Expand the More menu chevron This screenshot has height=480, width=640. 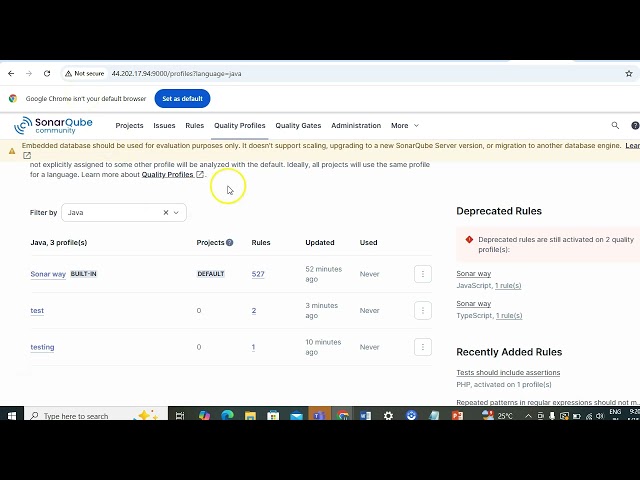pyautogui.click(x=416, y=125)
